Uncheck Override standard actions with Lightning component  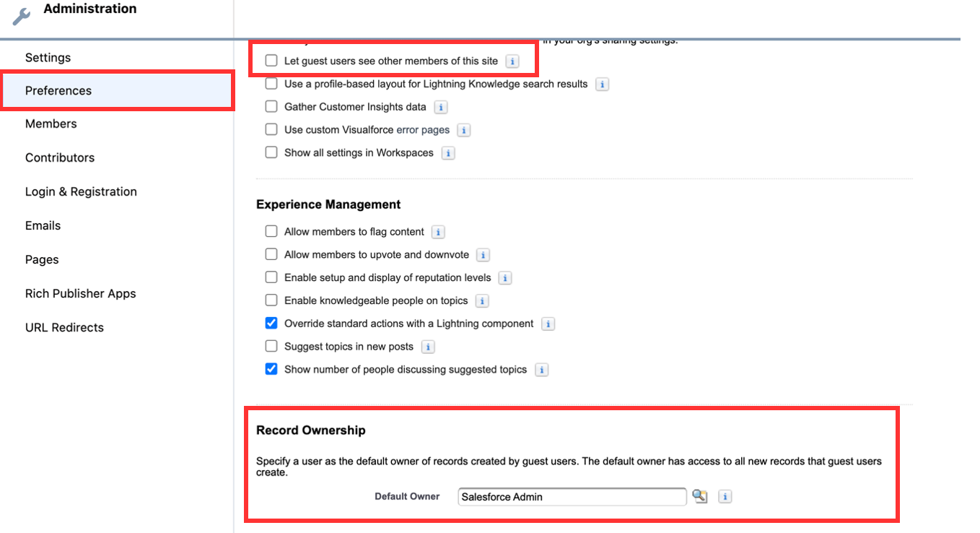point(271,324)
